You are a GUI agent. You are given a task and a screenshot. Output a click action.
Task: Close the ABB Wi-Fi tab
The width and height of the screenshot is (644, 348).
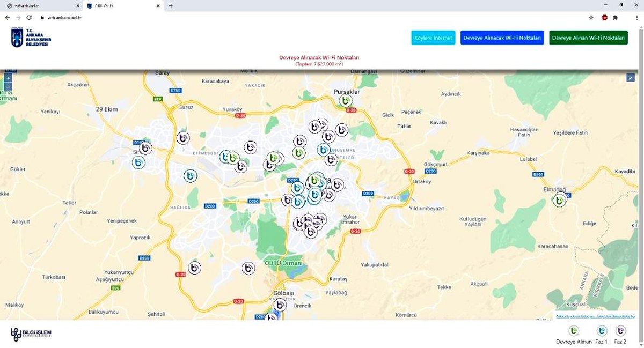[x=158, y=5]
